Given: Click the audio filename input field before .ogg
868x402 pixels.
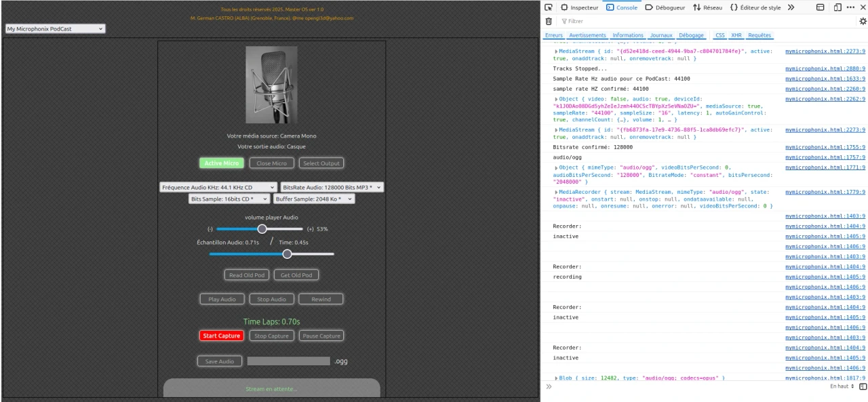Looking at the screenshot, I should coord(289,361).
